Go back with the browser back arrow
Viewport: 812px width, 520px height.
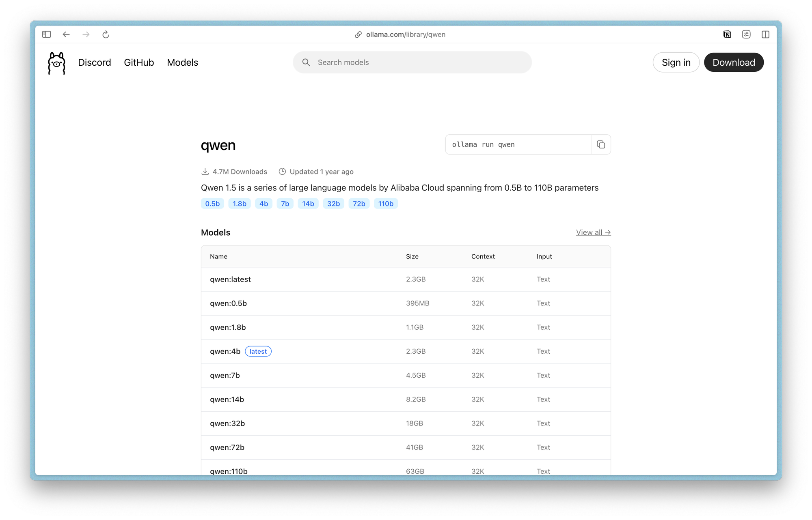[66, 34]
